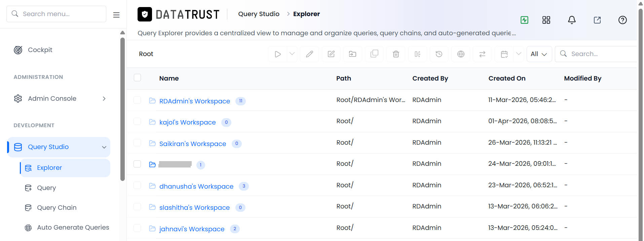Open the dropdown arrow next to Run
This screenshot has height=241, width=644.
click(x=292, y=54)
